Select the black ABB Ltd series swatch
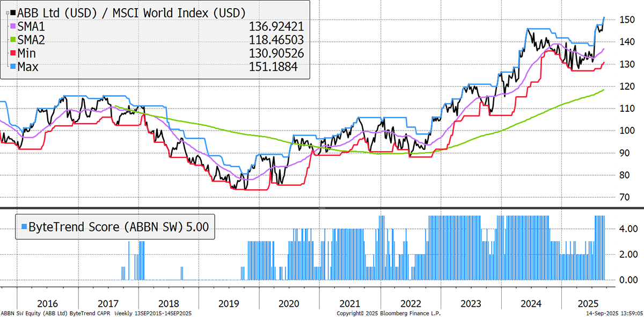Screen dimensions: 644x317 click(x=13, y=12)
